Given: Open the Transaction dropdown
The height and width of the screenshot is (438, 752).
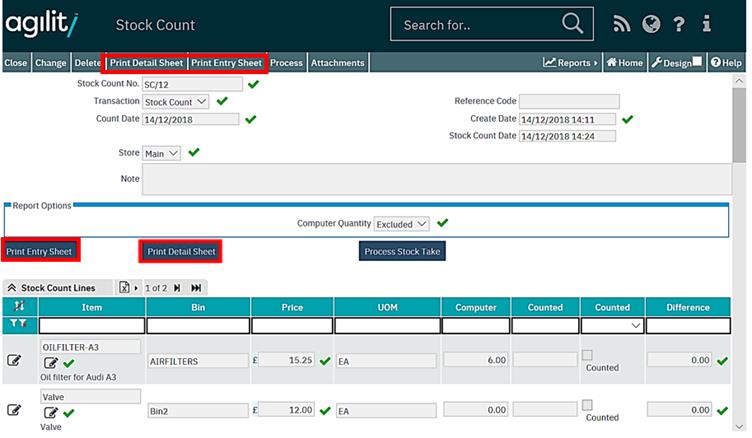Looking at the screenshot, I should click(x=176, y=101).
